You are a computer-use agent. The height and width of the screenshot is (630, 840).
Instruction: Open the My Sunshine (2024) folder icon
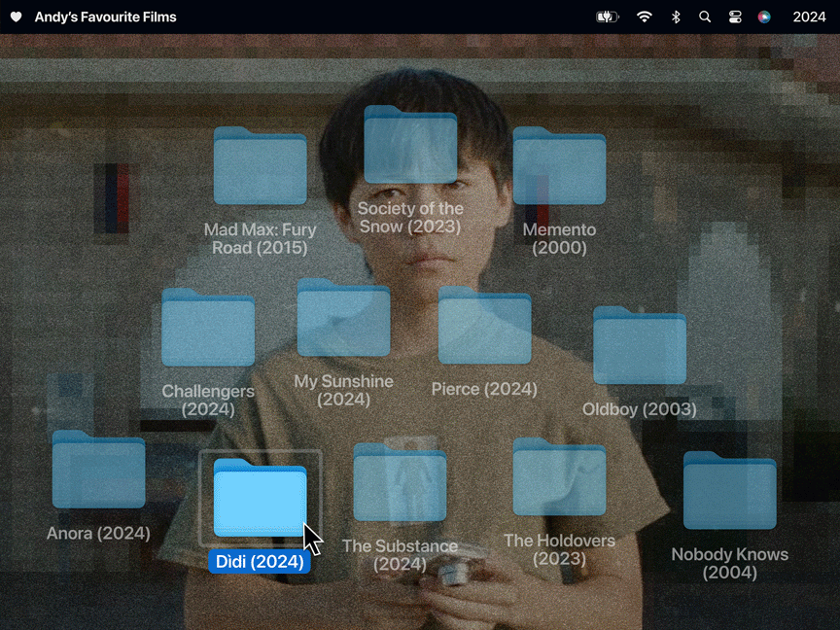pos(343,317)
